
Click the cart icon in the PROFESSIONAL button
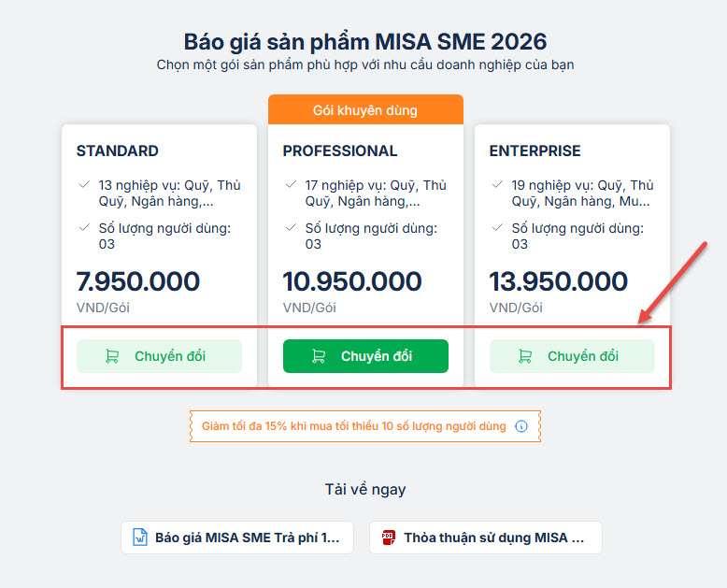tap(319, 356)
